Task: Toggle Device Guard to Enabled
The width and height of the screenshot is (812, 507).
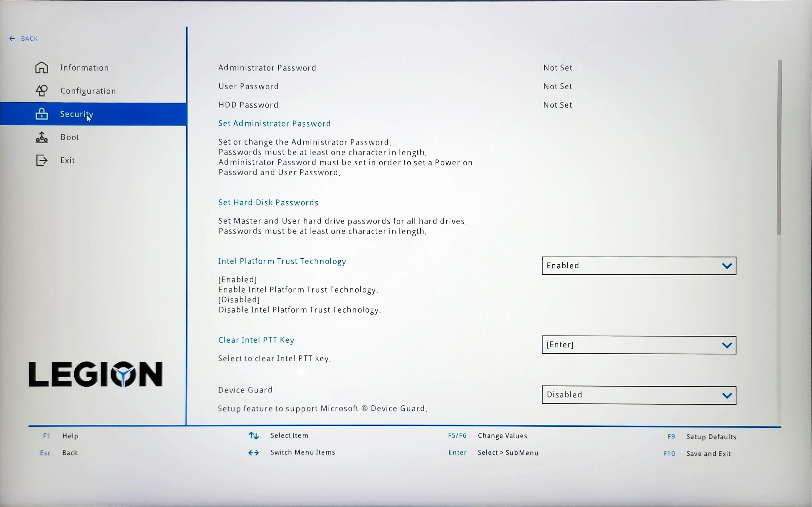Action: pyautogui.click(x=638, y=394)
